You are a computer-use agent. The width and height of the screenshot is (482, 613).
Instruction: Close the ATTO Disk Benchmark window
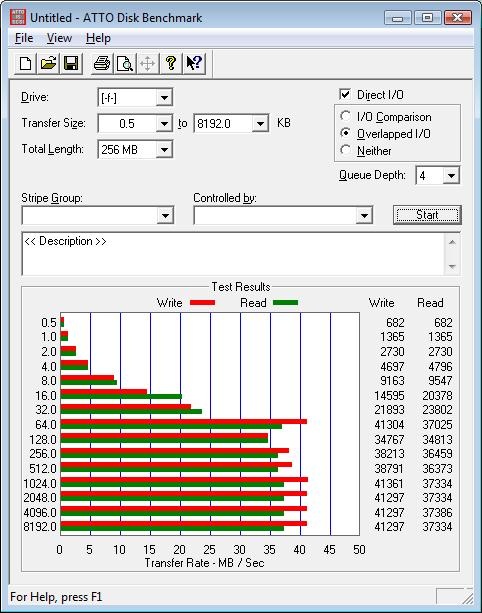(x=457, y=18)
